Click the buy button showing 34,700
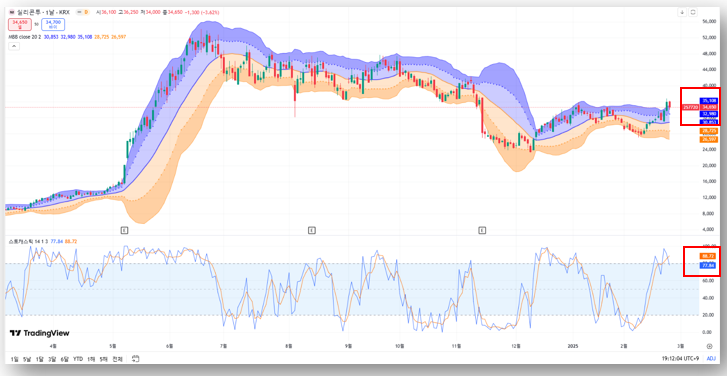 pos(53,24)
